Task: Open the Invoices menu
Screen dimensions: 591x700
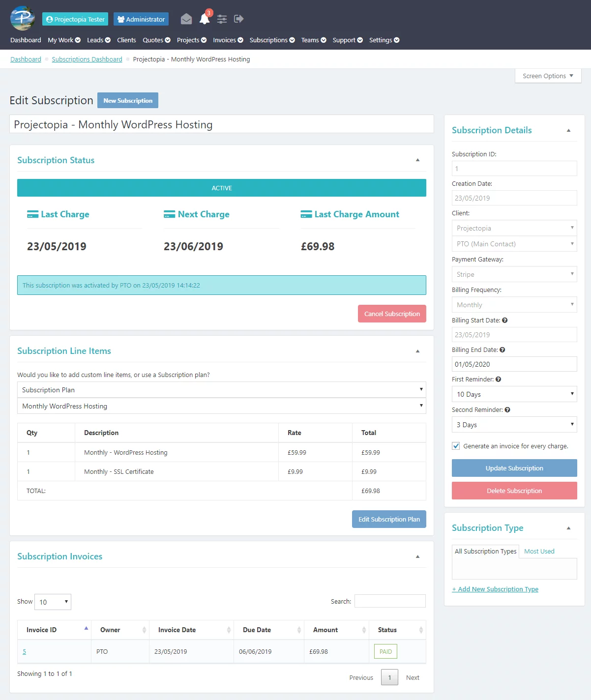Action: [228, 40]
